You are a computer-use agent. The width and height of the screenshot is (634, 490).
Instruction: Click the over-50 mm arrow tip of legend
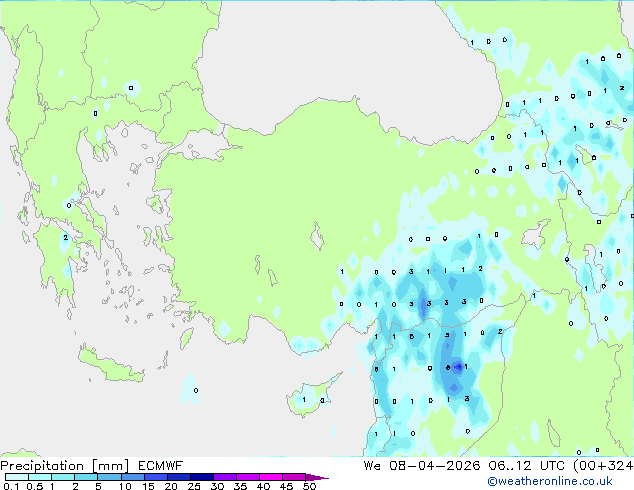click(x=317, y=477)
